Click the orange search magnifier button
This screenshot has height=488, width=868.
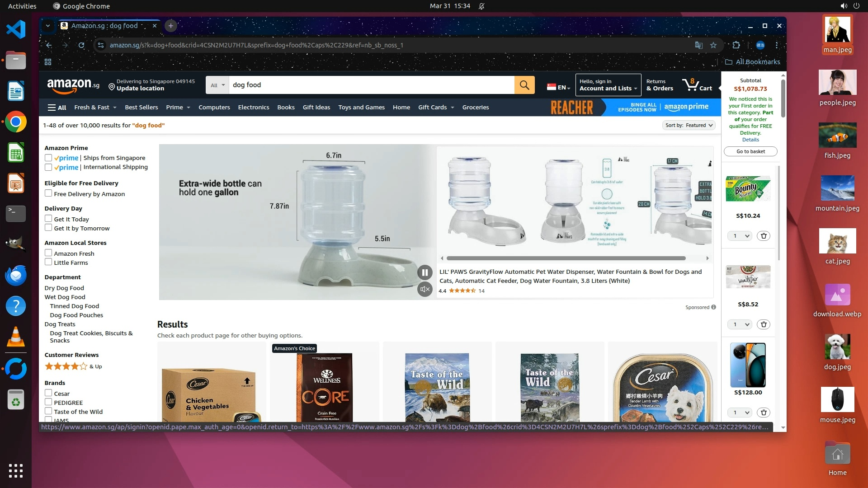click(x=524, y=85)
